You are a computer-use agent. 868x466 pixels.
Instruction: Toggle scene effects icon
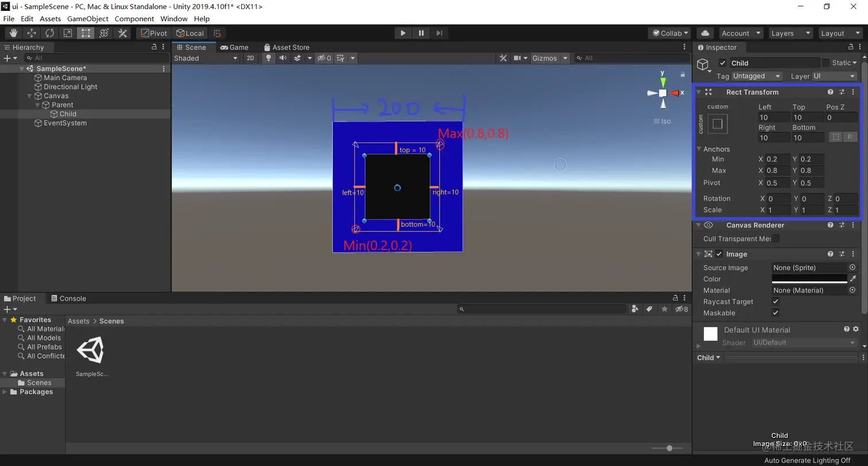point(297,58)
